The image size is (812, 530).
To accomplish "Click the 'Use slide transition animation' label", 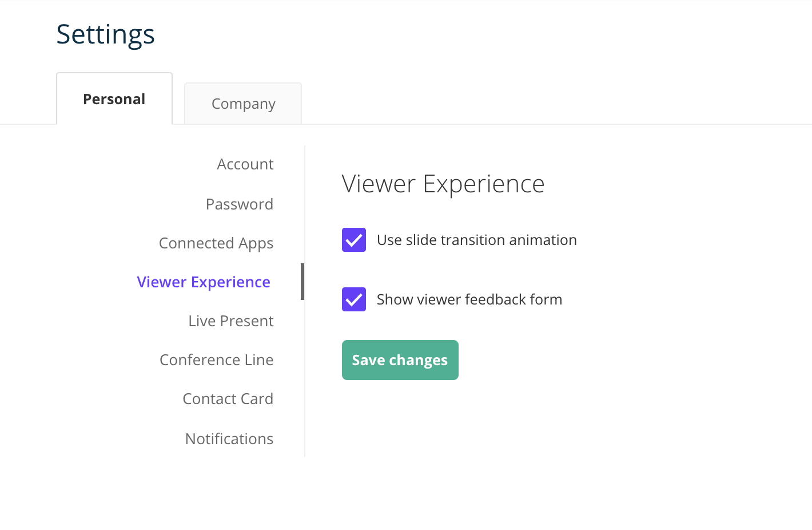I will [x=477, y=240].
